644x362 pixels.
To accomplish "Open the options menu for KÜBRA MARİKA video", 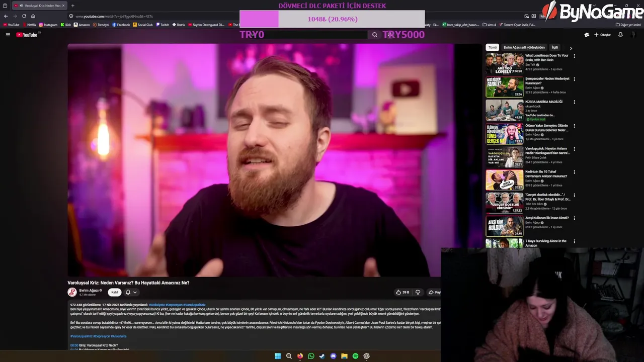I will (574, 102).
